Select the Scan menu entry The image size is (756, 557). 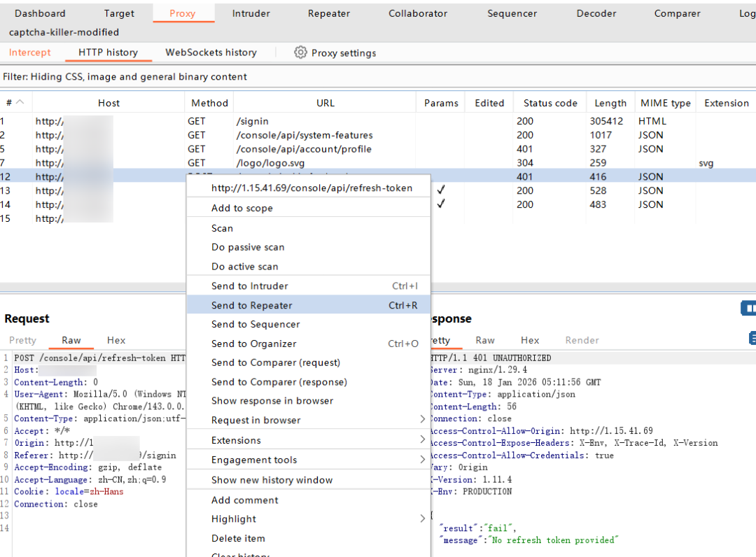point(309,228)
